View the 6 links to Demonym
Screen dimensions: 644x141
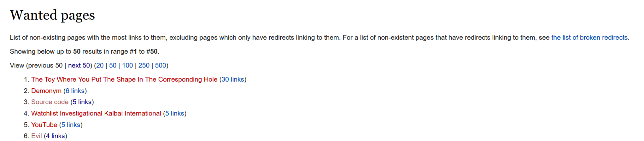(x=75, y=91)
